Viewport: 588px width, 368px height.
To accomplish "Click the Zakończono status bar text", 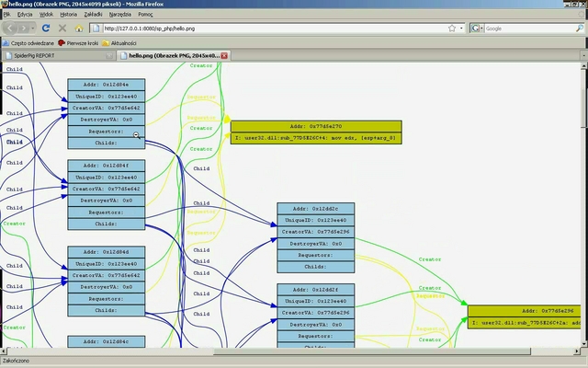I will click(16, 361).
